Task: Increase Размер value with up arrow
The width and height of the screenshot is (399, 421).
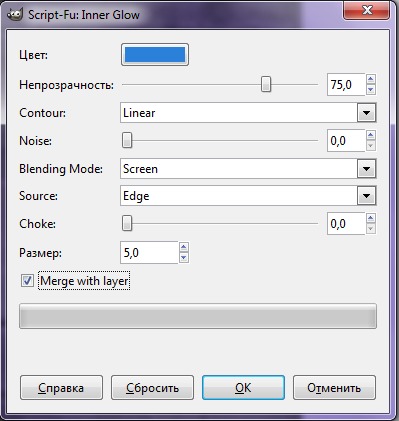Action: [x=184, y=247]
